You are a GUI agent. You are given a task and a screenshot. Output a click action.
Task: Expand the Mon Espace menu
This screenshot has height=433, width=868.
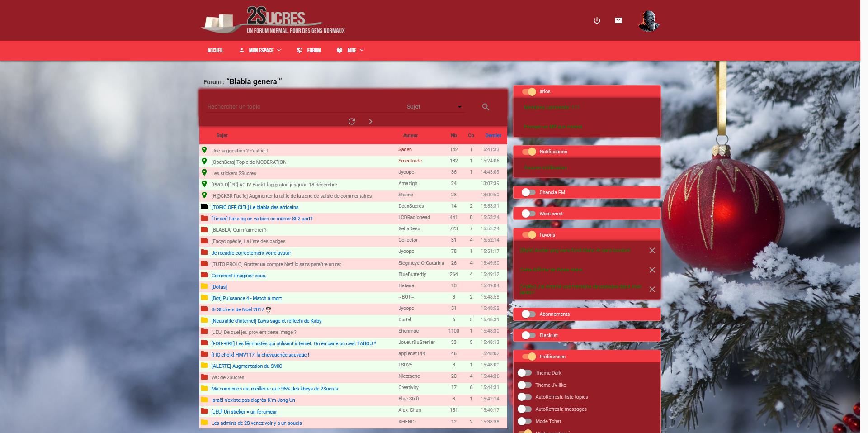[260, 50]
